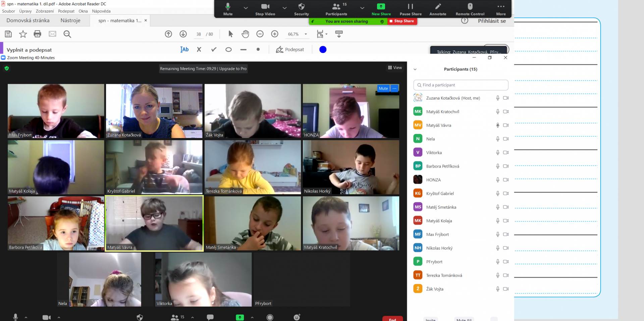Viewport: 644px width, 321px height.
Task: Zoom out with the minus circle
Action: click(260, 34)
